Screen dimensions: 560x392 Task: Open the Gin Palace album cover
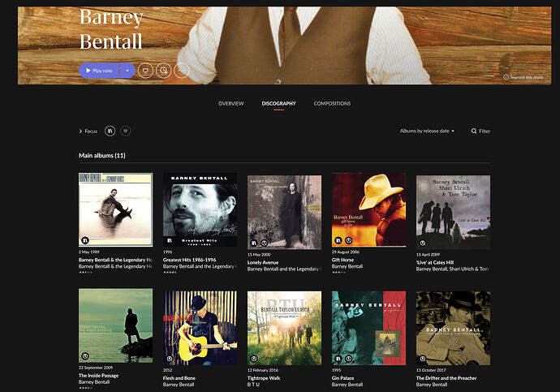[368, 328]
